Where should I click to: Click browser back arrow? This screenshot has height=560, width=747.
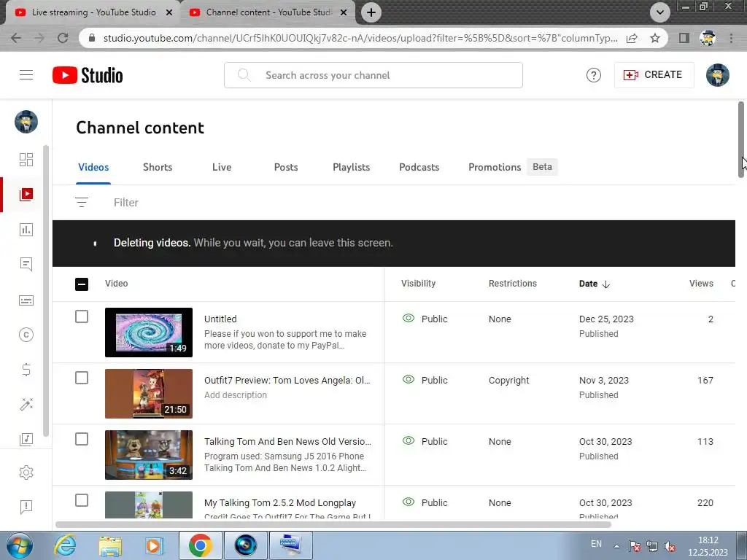coord(16,38)
